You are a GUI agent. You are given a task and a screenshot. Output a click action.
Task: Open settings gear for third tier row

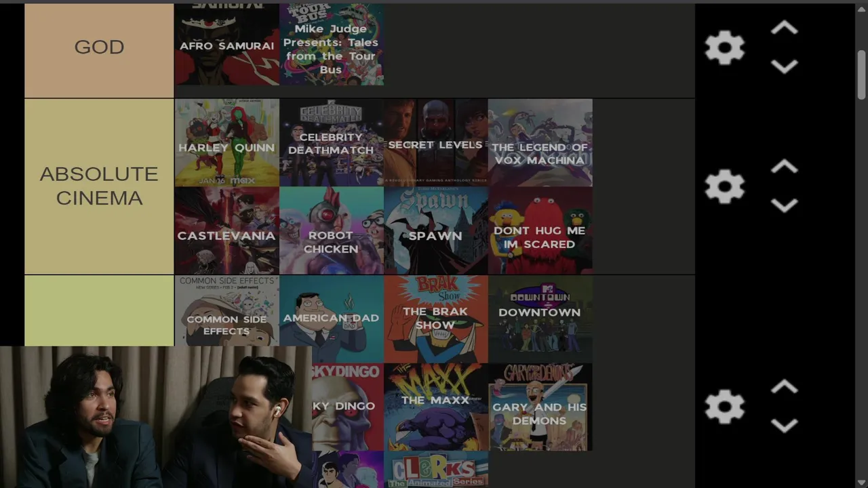pyautogui.click(x=724, y=406)
